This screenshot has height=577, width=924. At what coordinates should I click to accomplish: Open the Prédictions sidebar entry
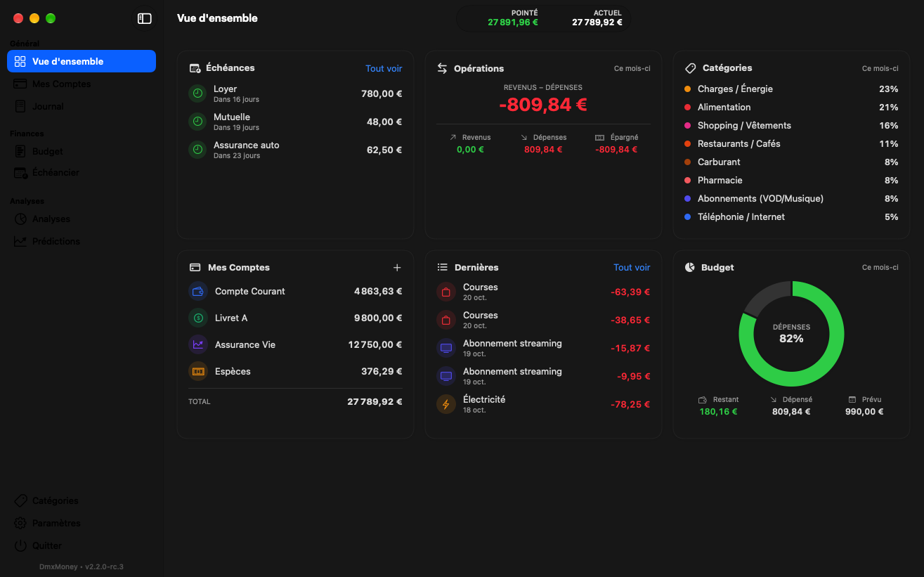(82, 241)
